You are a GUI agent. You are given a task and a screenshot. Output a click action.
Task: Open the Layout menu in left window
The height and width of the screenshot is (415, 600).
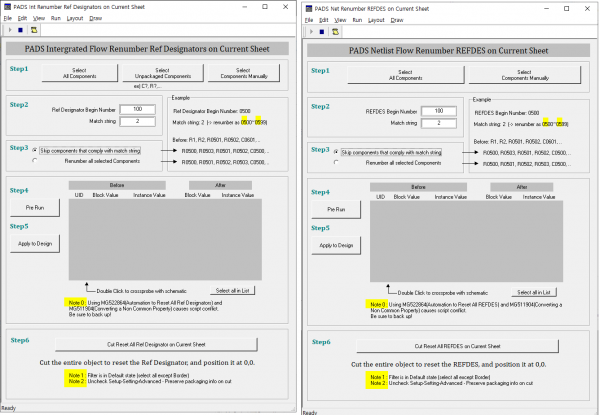76,18
